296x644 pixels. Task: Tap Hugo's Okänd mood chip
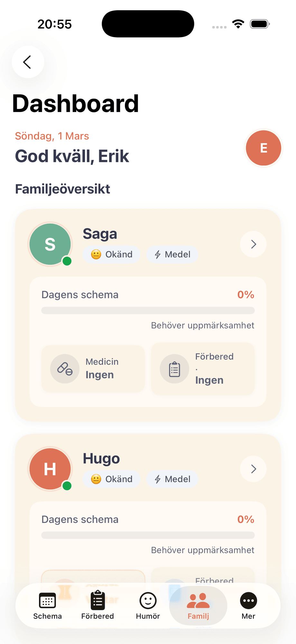tap(112, 479)
